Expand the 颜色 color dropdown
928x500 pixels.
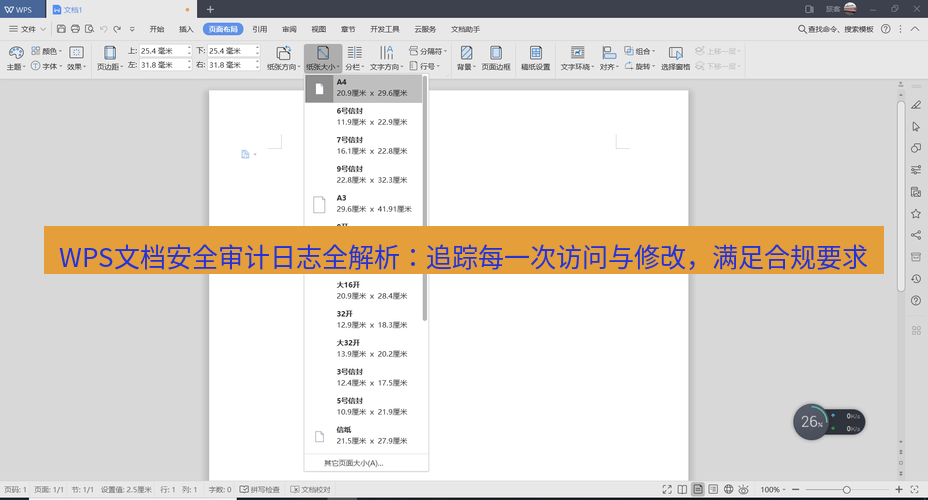[x=60, y=51]
